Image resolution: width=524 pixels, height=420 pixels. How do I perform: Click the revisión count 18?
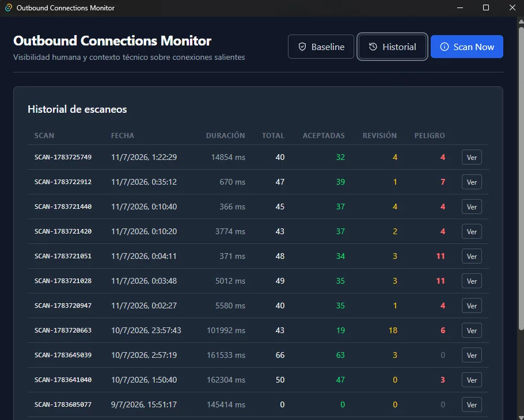pyautogui.click(x=393, y=330)
